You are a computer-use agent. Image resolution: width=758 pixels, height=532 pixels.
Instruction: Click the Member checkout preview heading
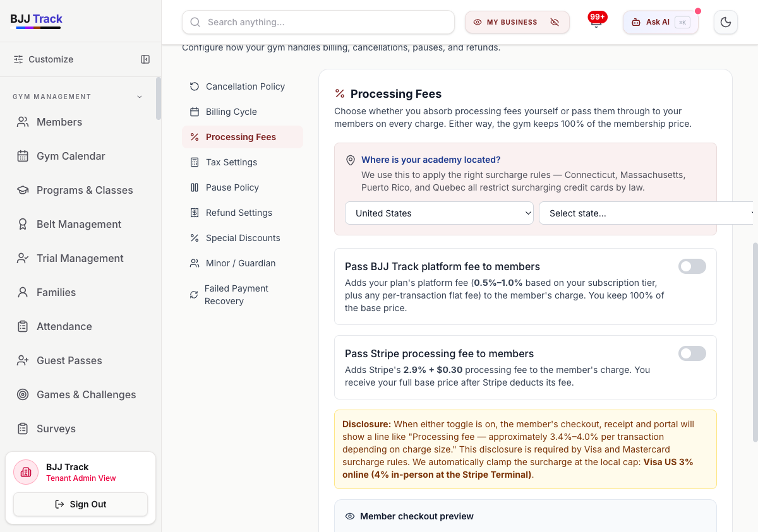(417, 516)
